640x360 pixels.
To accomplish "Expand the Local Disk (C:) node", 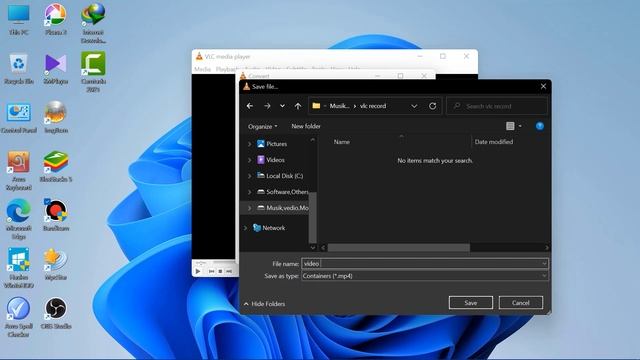I will [249, 176].
